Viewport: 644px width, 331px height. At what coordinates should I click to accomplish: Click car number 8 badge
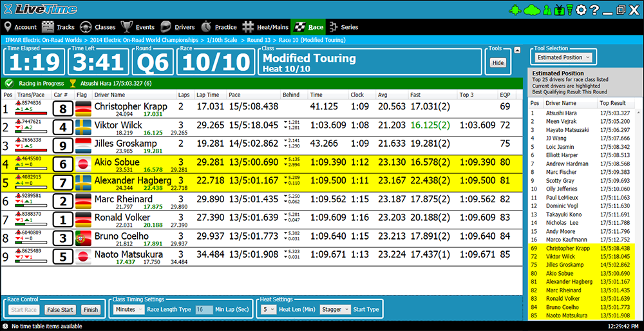[63, 108]
